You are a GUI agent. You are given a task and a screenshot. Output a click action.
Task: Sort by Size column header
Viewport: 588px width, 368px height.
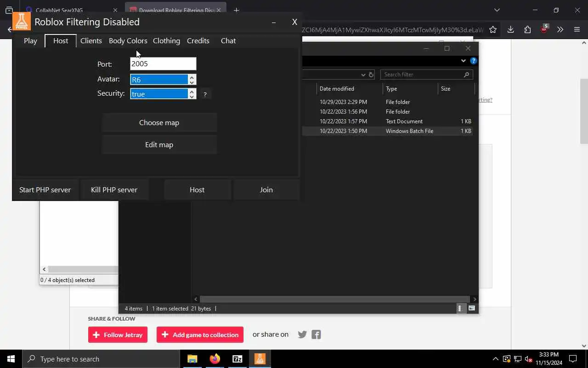456,89
